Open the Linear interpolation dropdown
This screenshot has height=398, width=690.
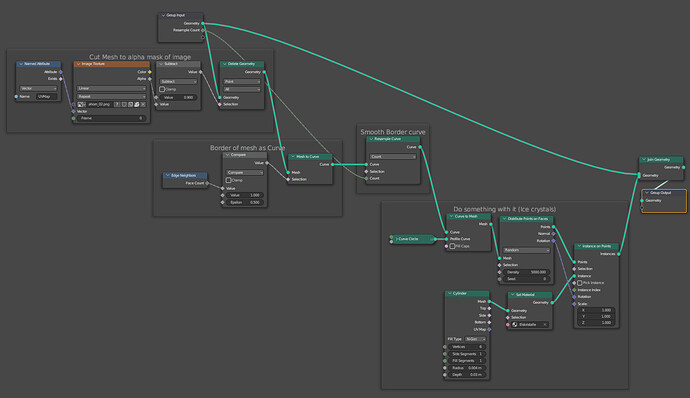pyautogui.click(x=111, y=88)
